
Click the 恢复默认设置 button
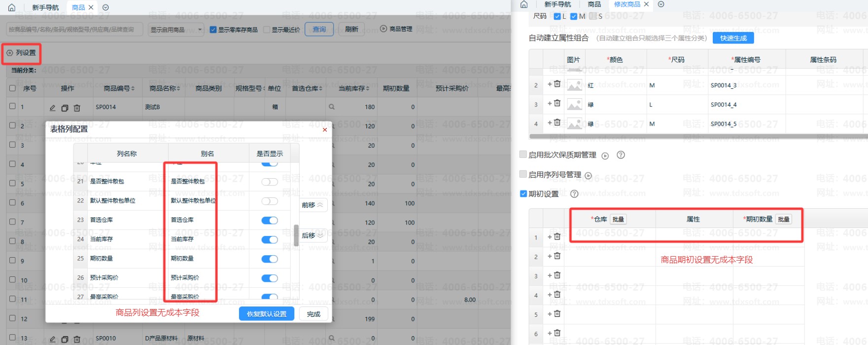[x=266, y=314]
